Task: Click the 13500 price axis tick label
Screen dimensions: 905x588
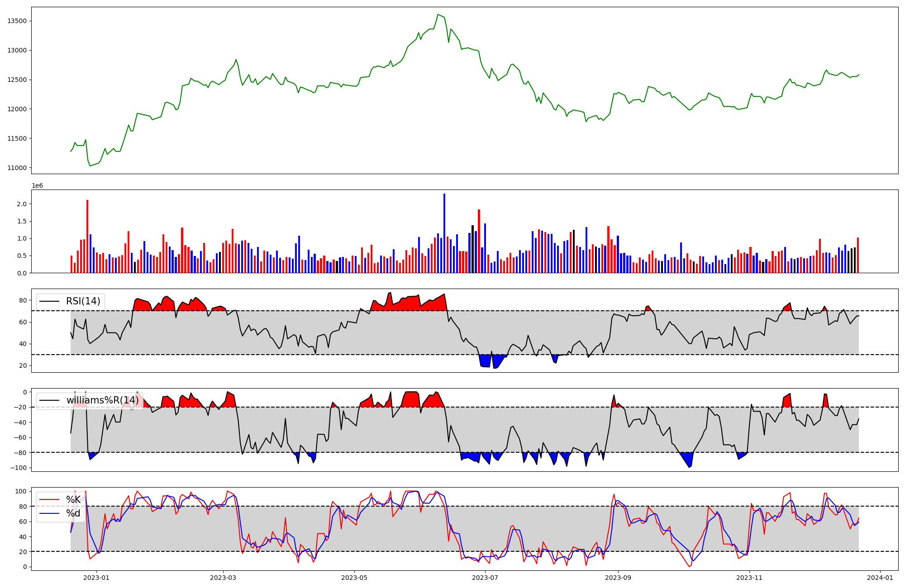Action: tap(17, 21)
